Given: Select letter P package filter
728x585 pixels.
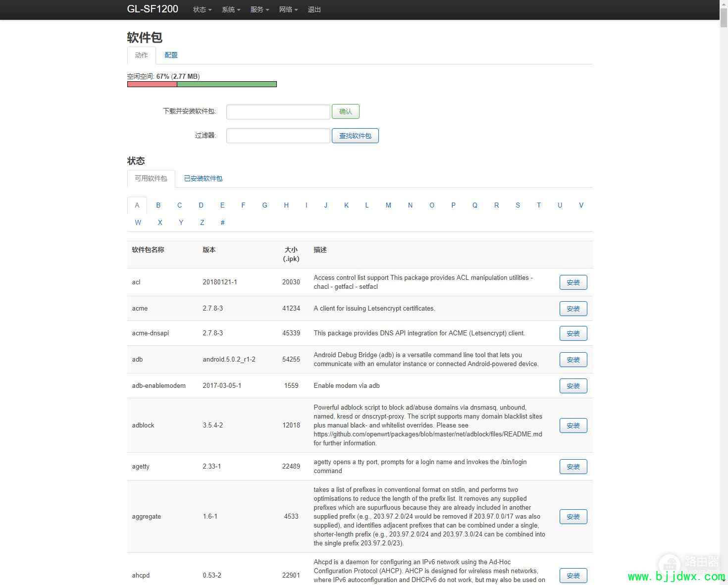Looking at the screenshot, I should click(x=453, y=205).
